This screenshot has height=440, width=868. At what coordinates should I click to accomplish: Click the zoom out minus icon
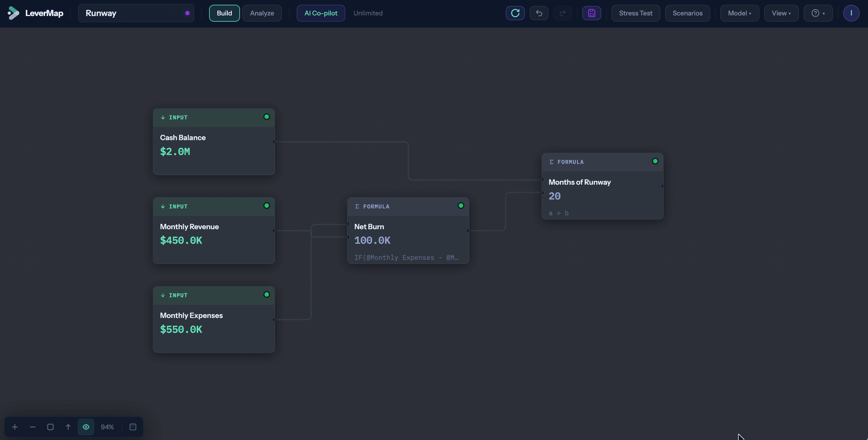pyautogui.click(x=33, y=427)
